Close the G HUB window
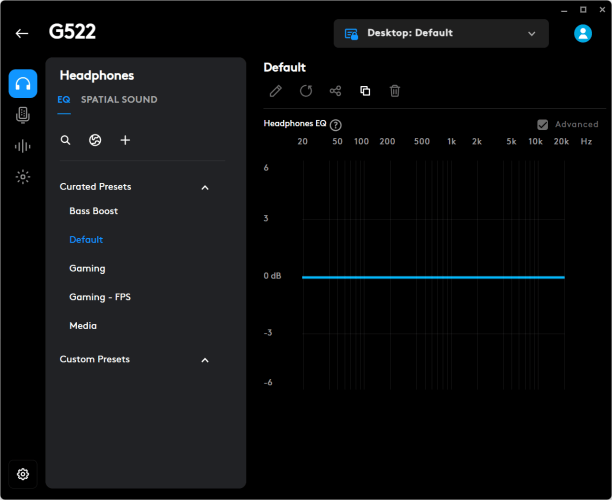The height and width of the screenshot is (500, 612). pyautogui.click(x=602, y=10)
